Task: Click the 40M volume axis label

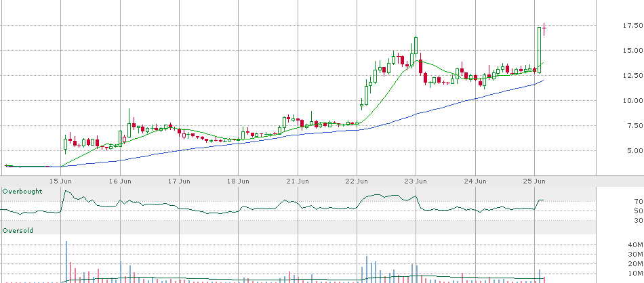Action: [x=635, y=245]
